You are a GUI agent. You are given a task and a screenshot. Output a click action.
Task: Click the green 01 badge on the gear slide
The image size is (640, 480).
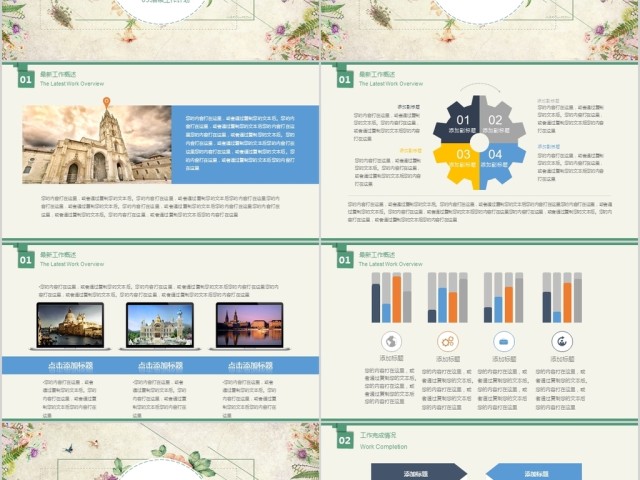click(x=345, y=80)
